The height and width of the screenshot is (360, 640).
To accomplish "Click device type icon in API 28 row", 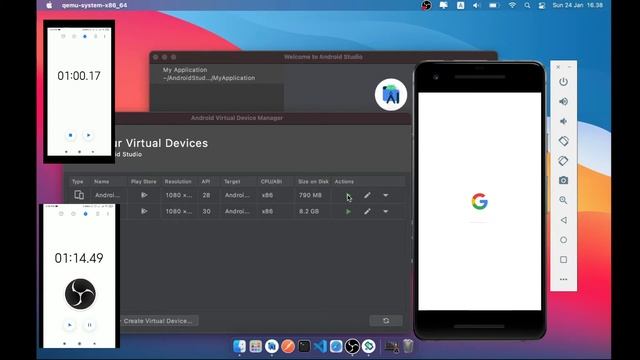I will click(79, 195).
